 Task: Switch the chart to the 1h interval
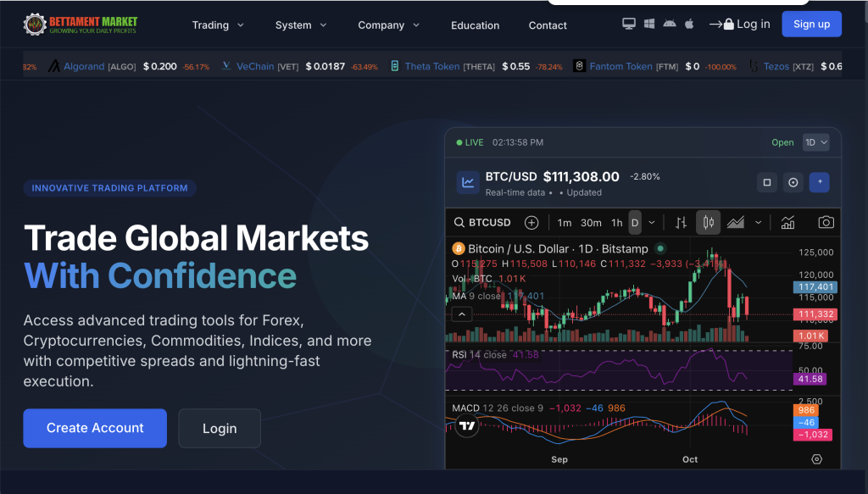[x=616, y=223]
